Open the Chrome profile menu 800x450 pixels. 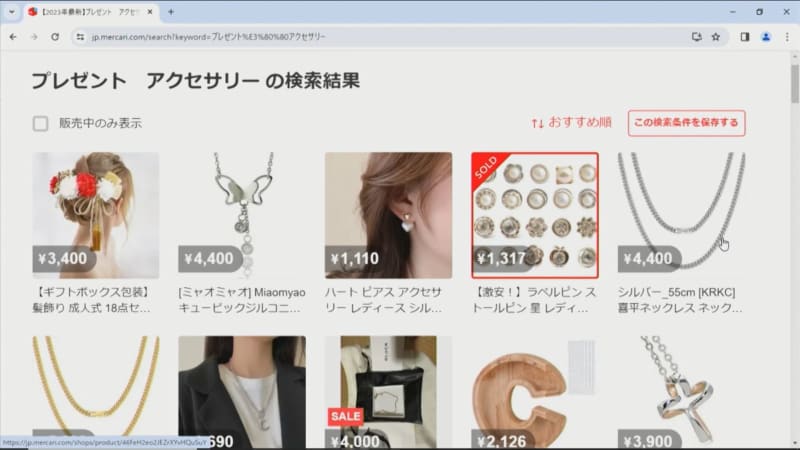click(x=766, y=37)
